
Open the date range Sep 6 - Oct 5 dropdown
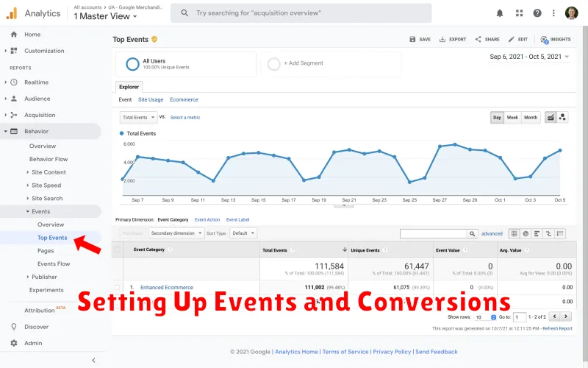click(529, 57)
